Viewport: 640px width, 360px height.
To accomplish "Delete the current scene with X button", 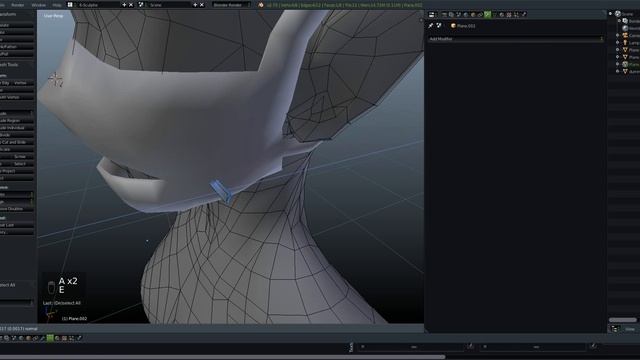I will [202, 5].
